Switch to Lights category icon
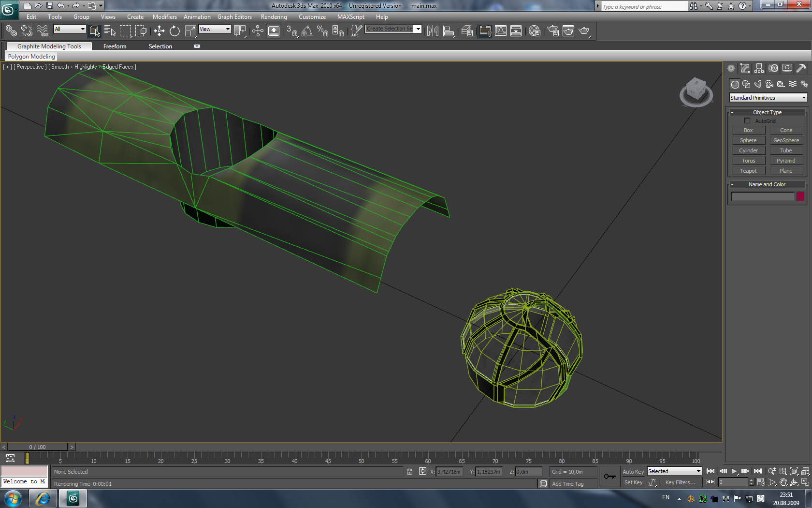 (x=758, y=84)
